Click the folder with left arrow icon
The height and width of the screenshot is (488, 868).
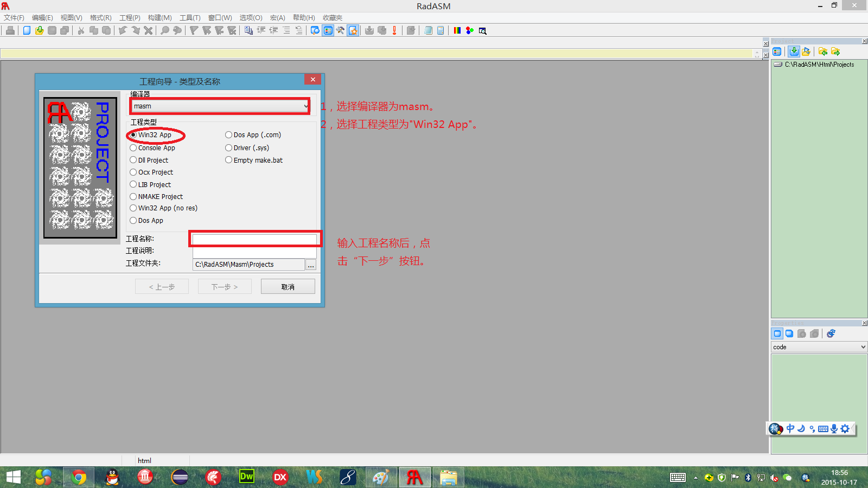[x=823, y=52]
